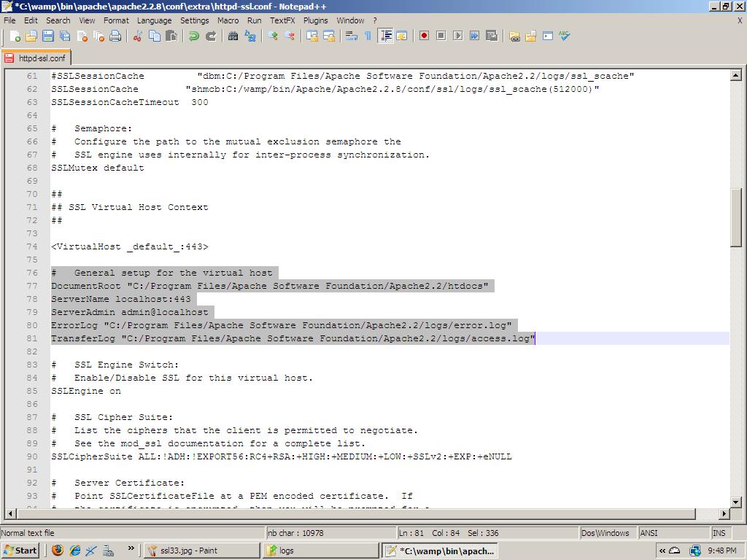Click the Undo arrow icon
Viewport: 747px width, 560px height.
(x=194, y=36)
